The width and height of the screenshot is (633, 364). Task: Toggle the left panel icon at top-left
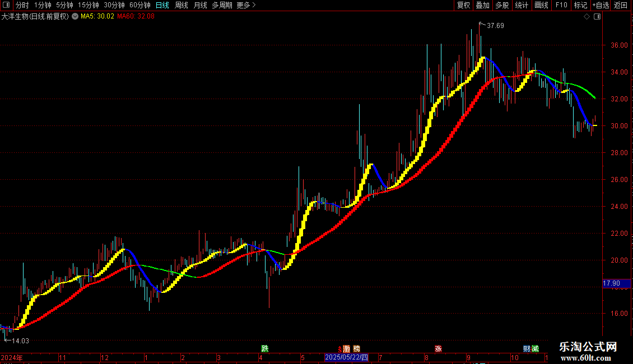pyautogui.click(x=6, y=5)
